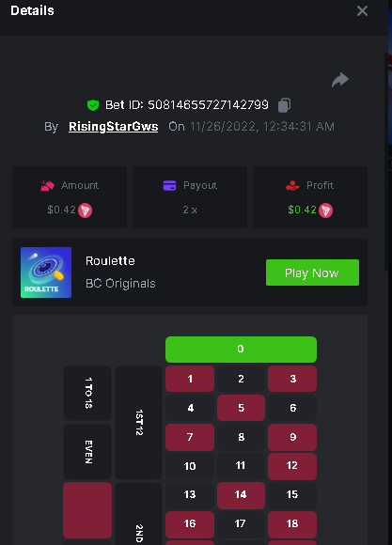Click the Profit hand icon
Screen dimensions: 392x545
[x=292, y=186]
